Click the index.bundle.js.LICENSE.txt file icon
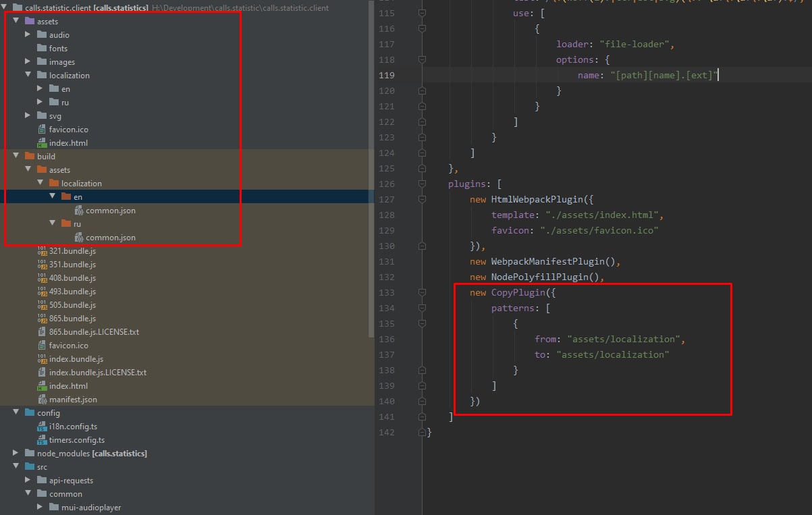This screenshot has height=515, width=812. tap(42, 372)
